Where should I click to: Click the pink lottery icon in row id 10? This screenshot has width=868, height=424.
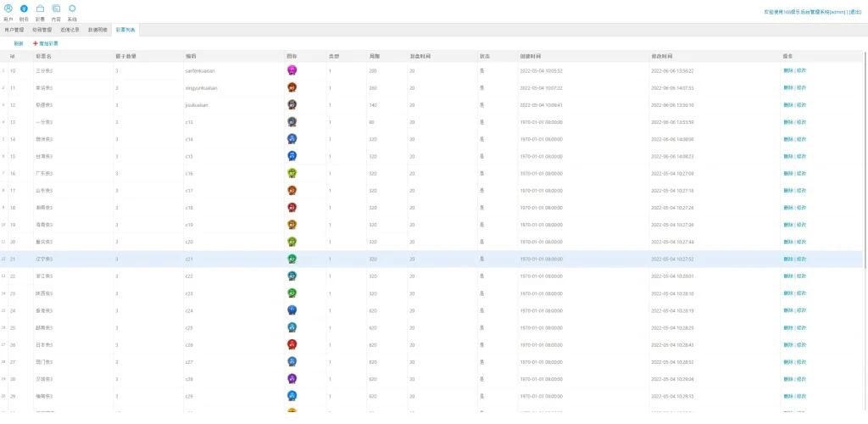pyautogui.click(x=292, y=70)
